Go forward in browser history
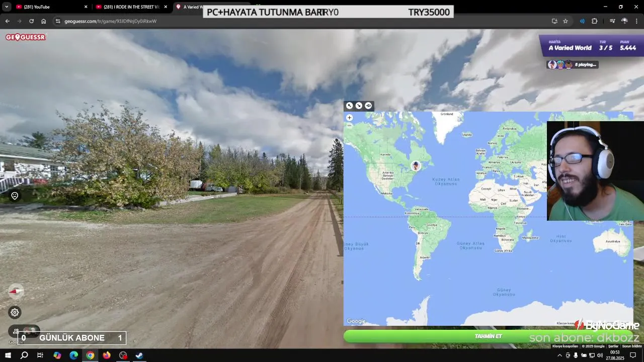The height and width of the screenshot is (362, 644). [19, 21]
